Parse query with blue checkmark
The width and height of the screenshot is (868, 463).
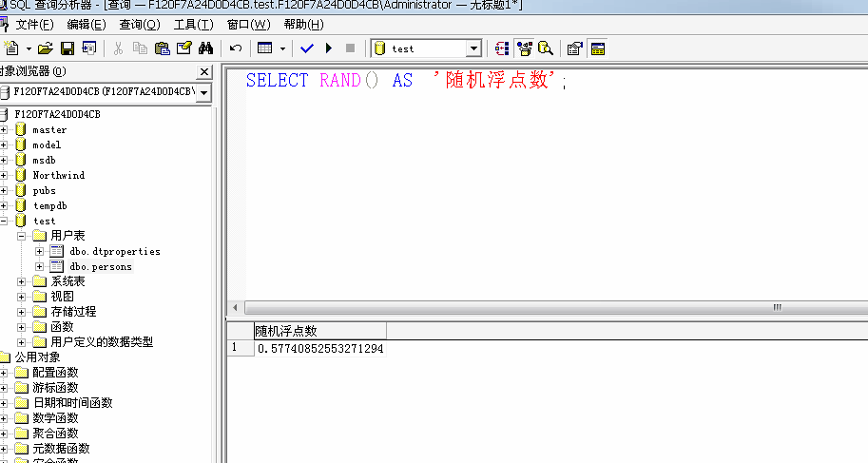pos(307,48)
